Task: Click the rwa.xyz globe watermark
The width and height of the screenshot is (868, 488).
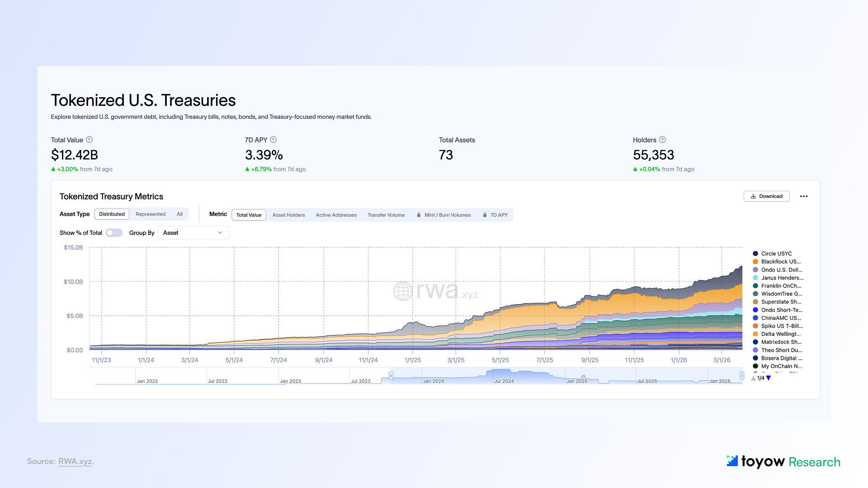Action: pyautogui.click(x=403, y=291)
